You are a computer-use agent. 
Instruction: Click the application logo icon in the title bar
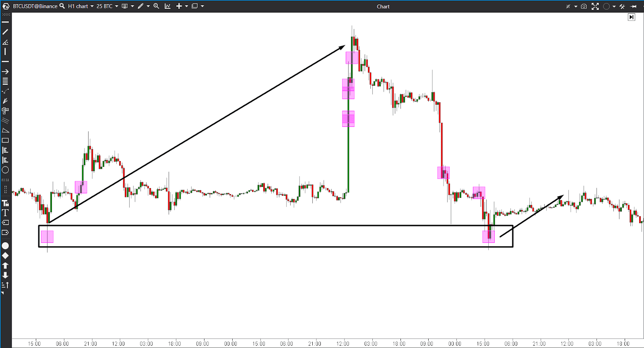6,6
